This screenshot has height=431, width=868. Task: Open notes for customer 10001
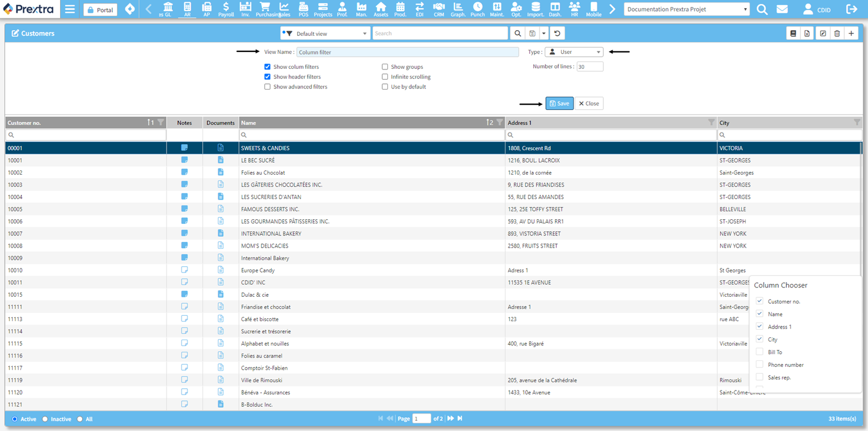pyautogui.click(x=184, y=160)
